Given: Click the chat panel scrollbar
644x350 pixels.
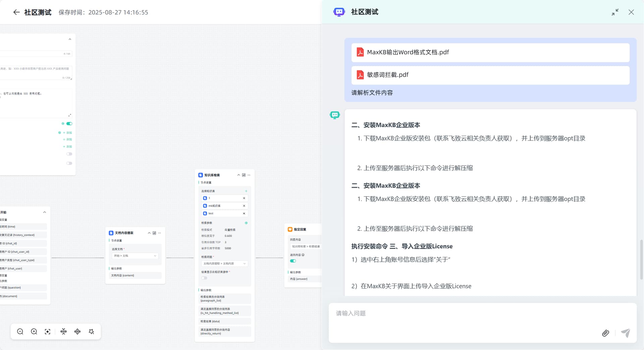Looking at the screenshot, I should pos(641,259).
